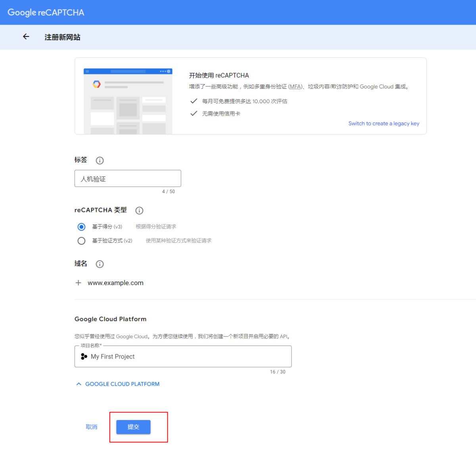
Task: Click the My First Project name field
Action: [183, 356]
